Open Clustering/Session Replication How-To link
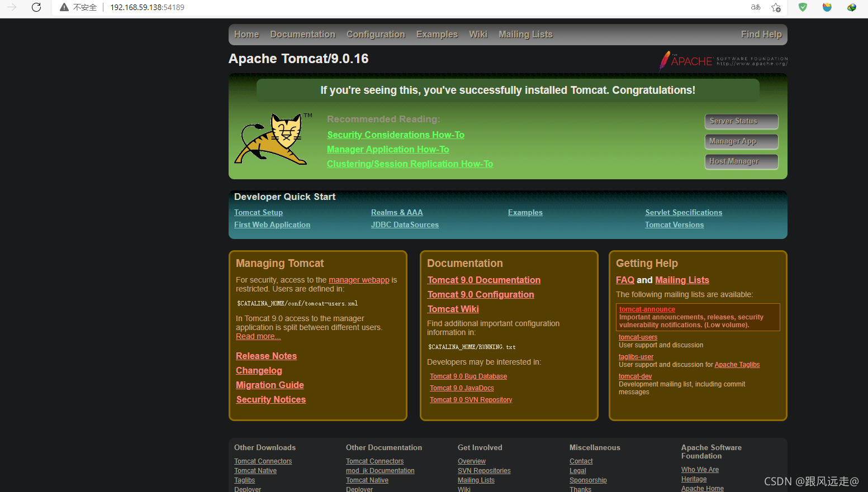The width and height of the screenshot is (868, 492). pos(410,164)
